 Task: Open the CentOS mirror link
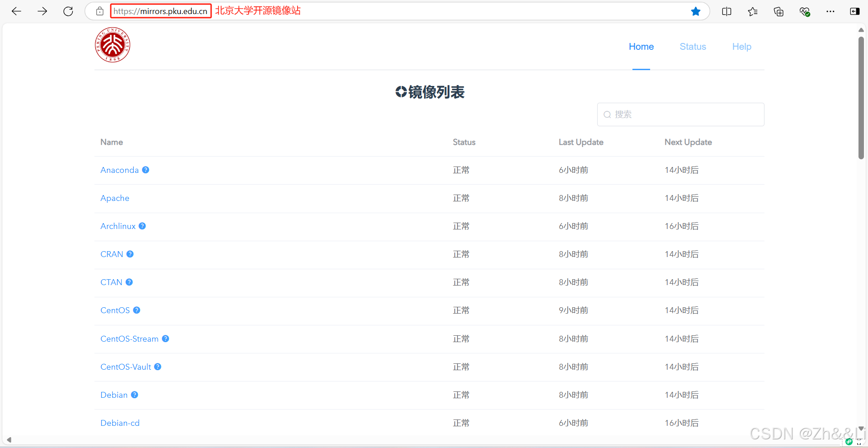[115, 310]
